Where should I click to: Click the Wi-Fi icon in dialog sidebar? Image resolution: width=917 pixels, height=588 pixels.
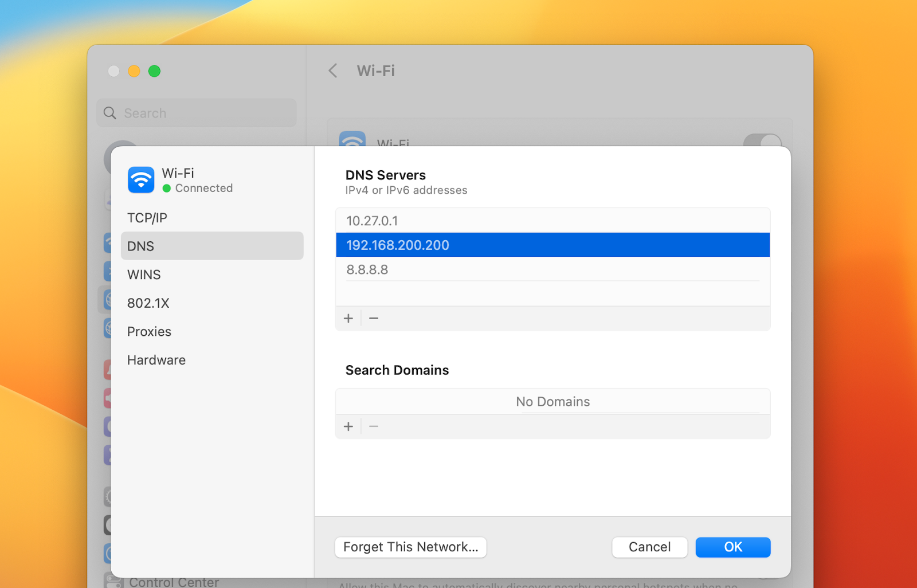pos(141,180)
